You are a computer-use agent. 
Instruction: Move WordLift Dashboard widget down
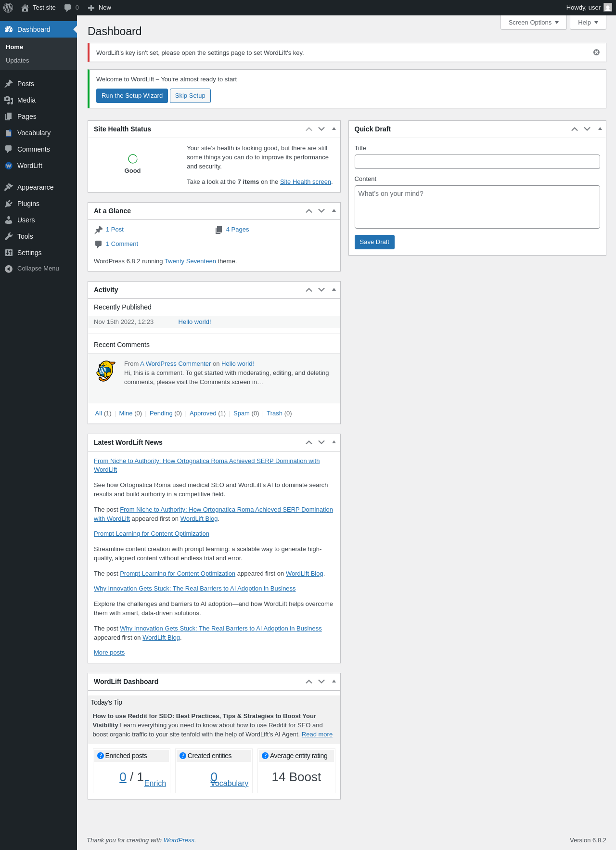[x=321, y=682]
